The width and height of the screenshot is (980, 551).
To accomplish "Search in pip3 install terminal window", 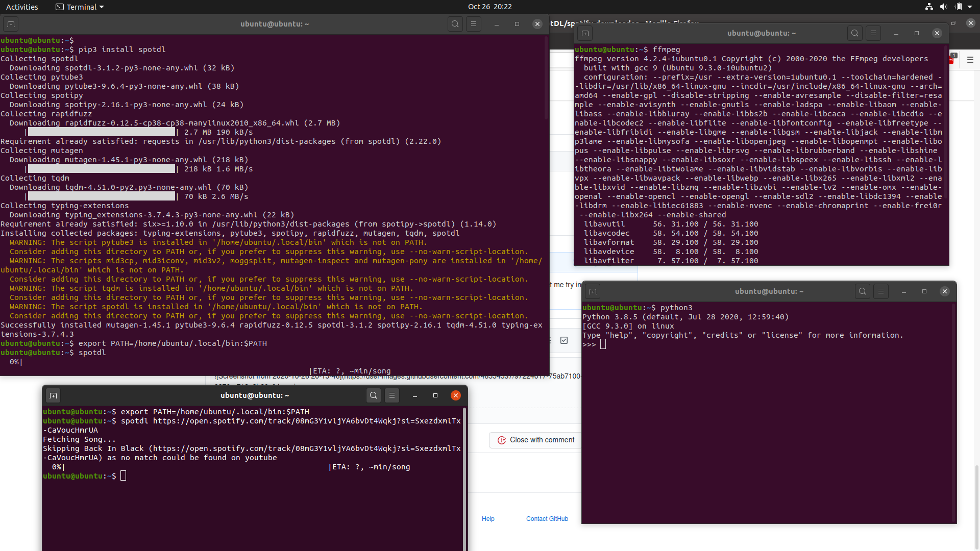I will click(x=455, y=24).
